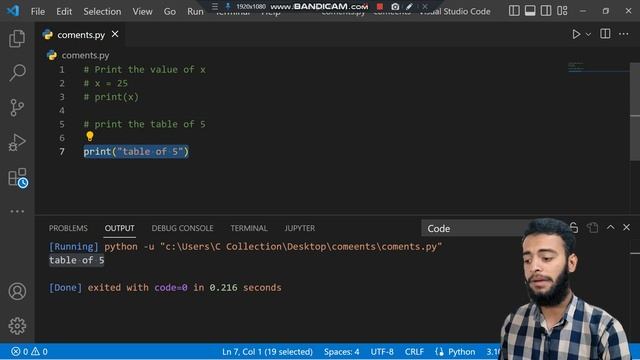Open the Search view in the activity bar

tap(17, 73)
